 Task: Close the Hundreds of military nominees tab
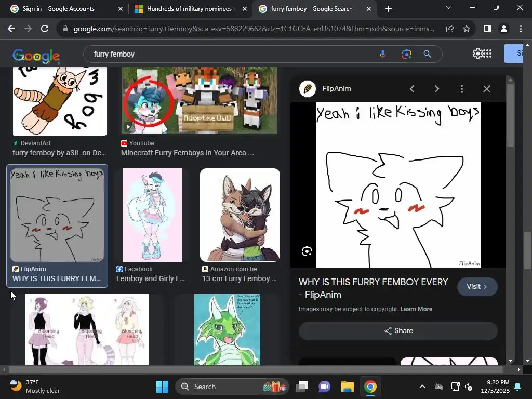point(245,9)
